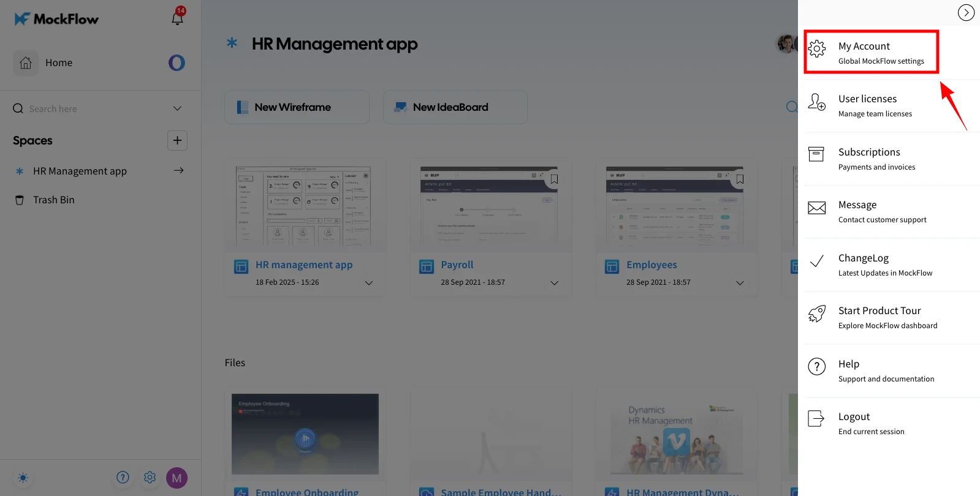Click the Files section label
This screenshot has width=980, height=496.
tap(235, 363)
